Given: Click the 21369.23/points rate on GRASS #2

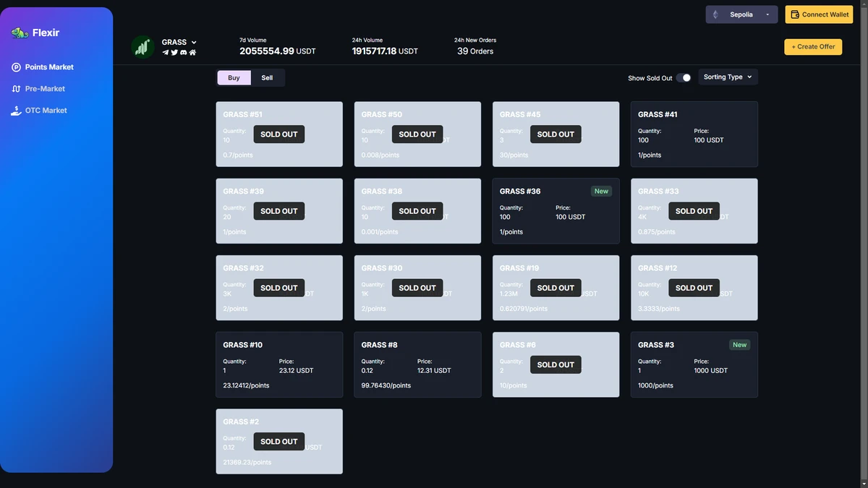Looking at the screenshot, I should (247, 462).
